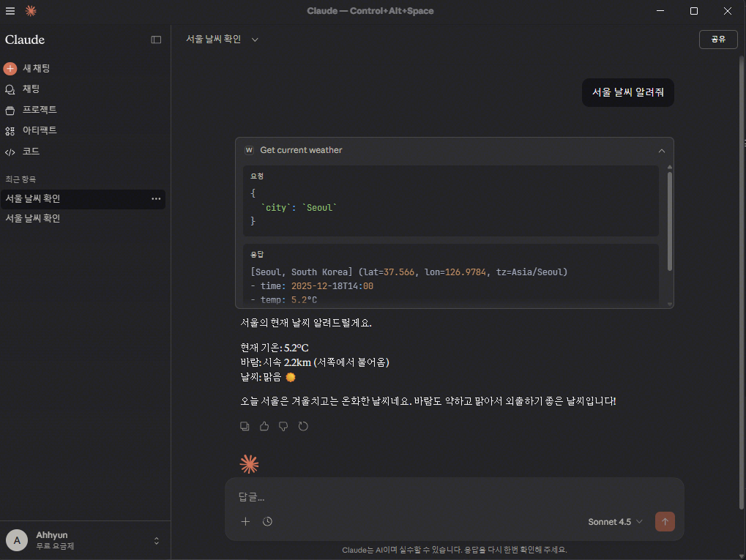Screen dimensions: 746x560
Task: Click the 최근 항목 section label
Action: click(20, 179)
